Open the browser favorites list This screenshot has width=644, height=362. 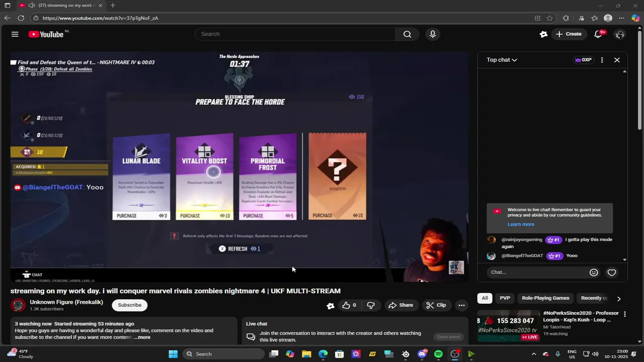coord(595,18)
